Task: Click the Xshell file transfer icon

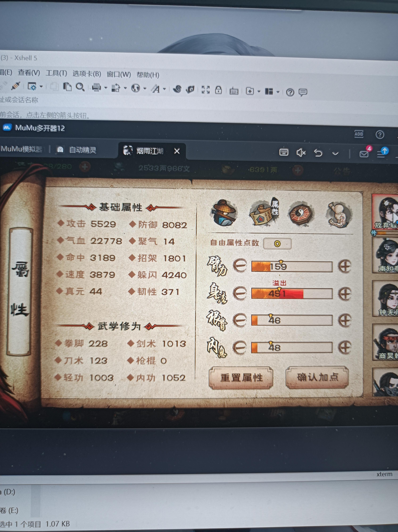Action: tap(116, 88)
